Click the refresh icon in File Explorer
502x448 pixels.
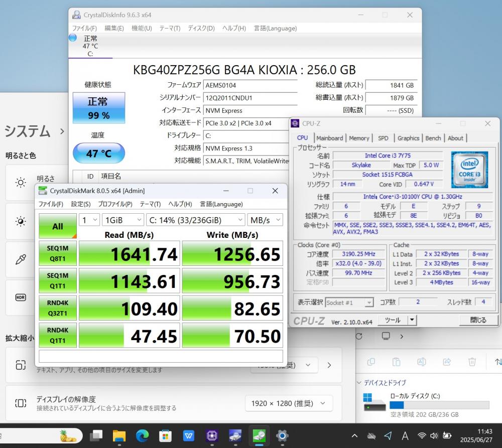(x=359, y=336)
